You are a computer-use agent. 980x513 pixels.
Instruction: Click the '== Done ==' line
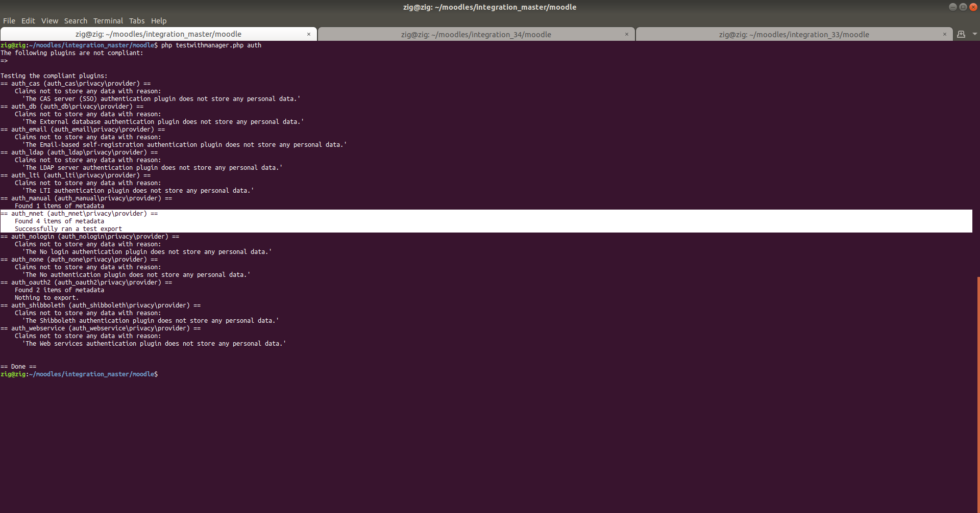coord(18,367)
